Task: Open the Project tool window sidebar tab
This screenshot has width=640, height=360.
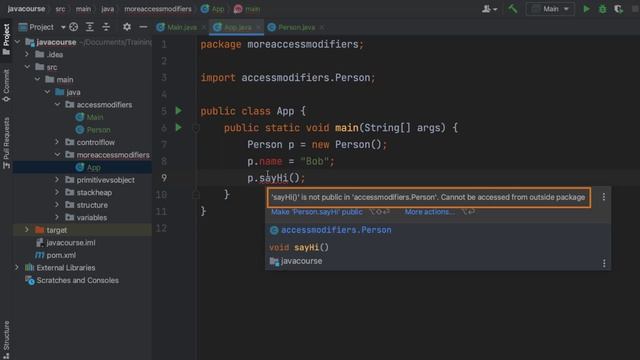Action: coord(6,39)
